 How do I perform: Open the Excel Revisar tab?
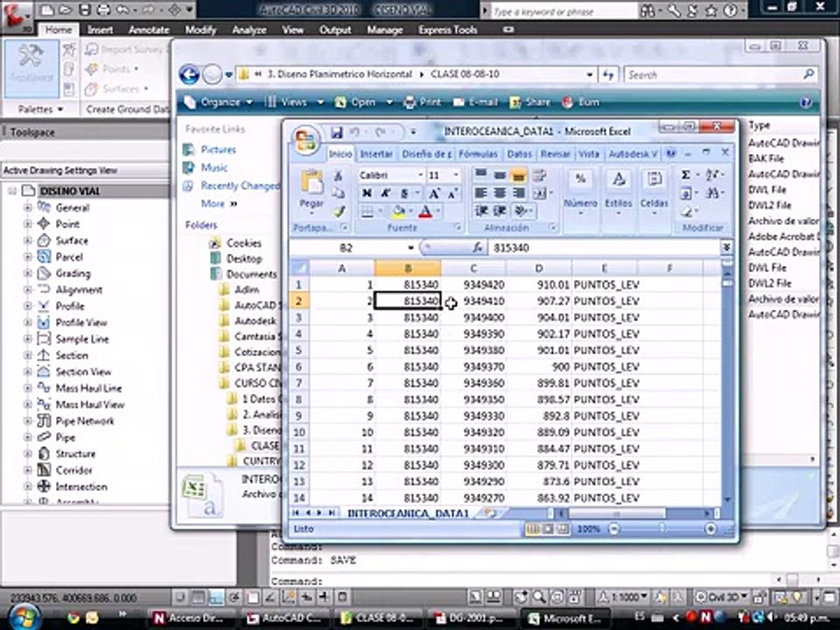pyautogui.click(x=555, y=154)
